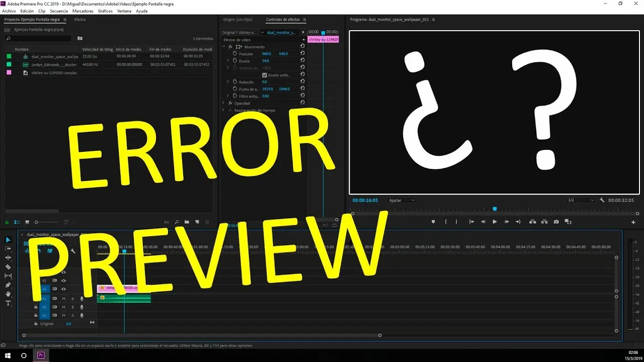Select the Type text tool

[x=8, y=303]
